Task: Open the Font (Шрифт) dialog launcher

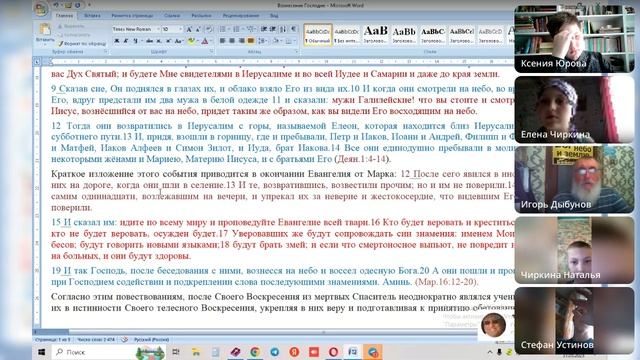Action: (211, 52)
